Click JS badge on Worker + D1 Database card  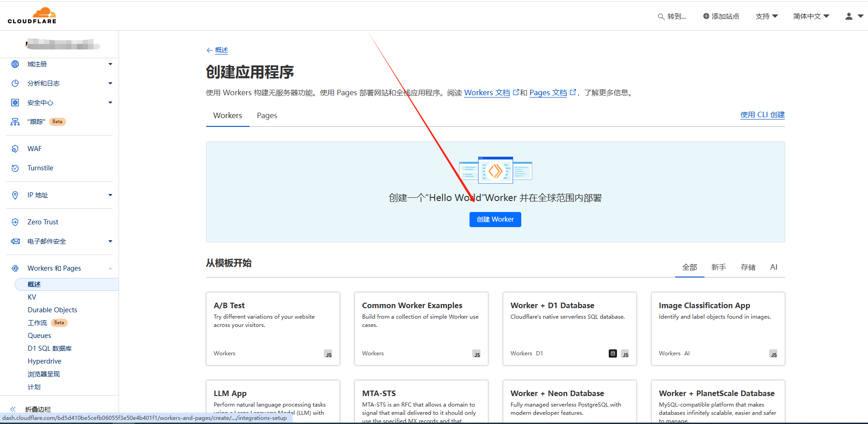[x=625, y=354]
